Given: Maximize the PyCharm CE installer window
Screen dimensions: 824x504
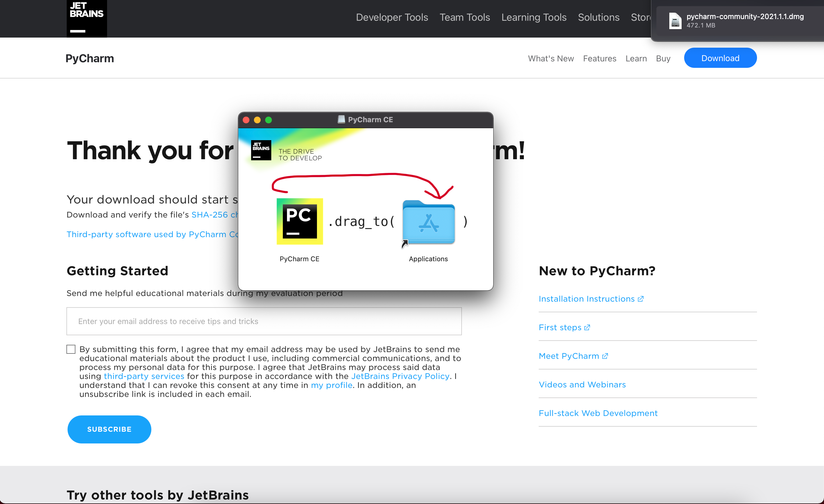Looking at the screenshot, I should click(269, 120).
